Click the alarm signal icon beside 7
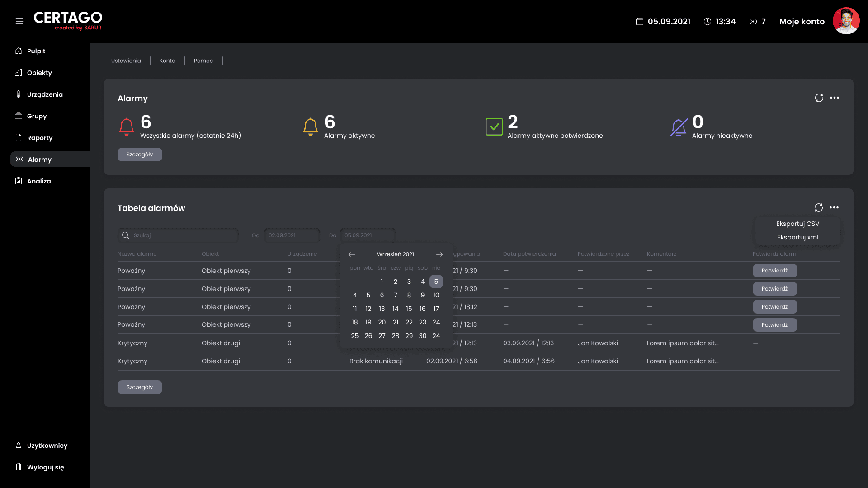Screen dimensions: 868x488 (753, 22)
